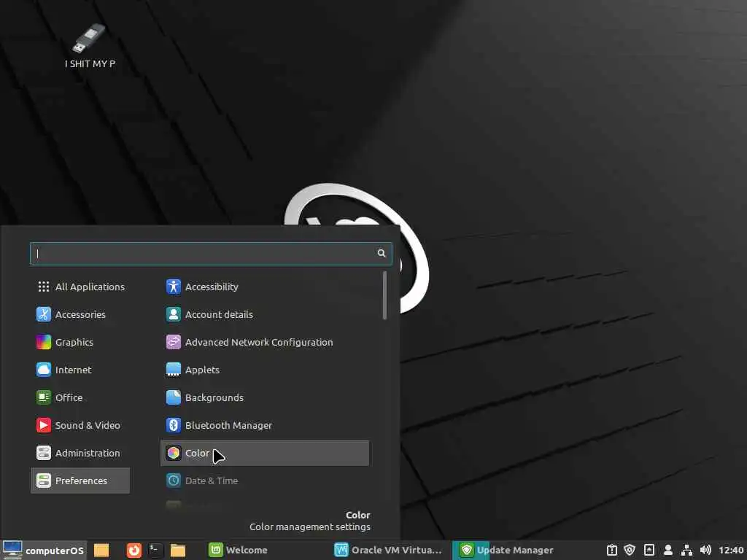This screenshot has width=747, height=560.
Task: Select All Applications category
Action: click(80, 287)
